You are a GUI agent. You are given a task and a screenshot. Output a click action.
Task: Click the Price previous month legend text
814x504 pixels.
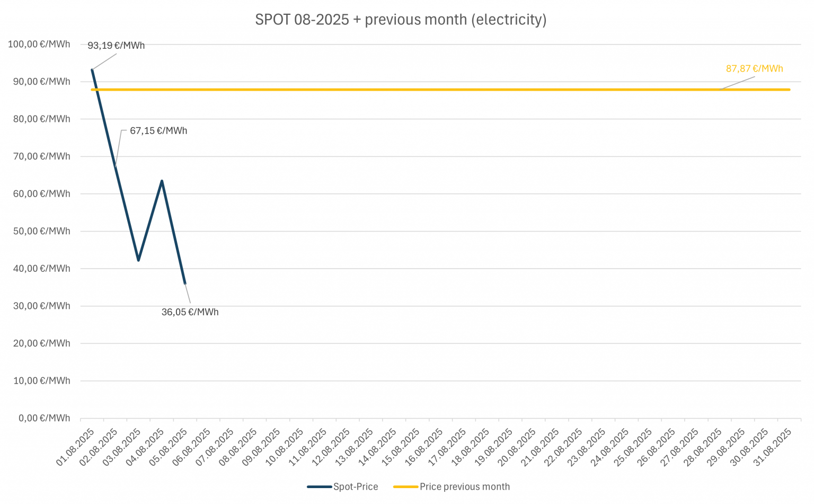[465, 487]
